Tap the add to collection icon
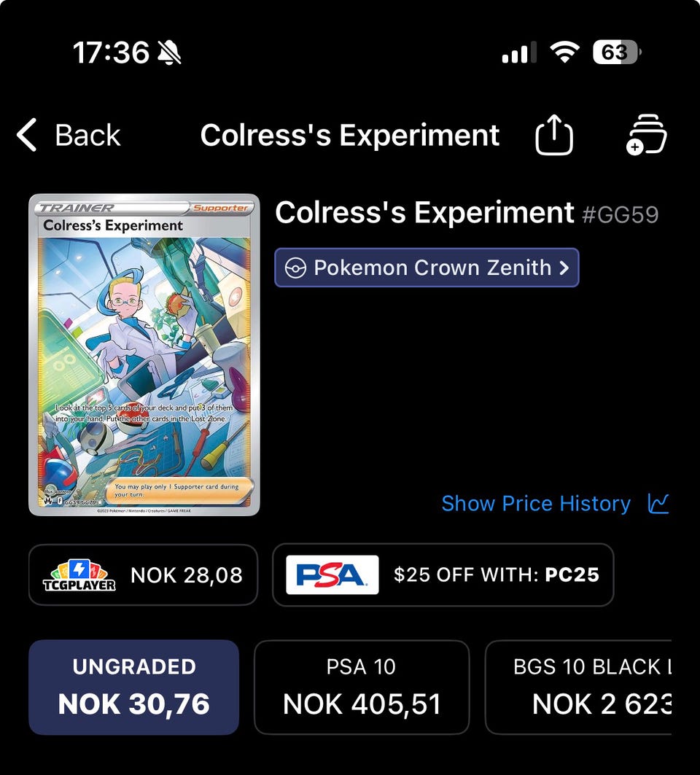 646,135
